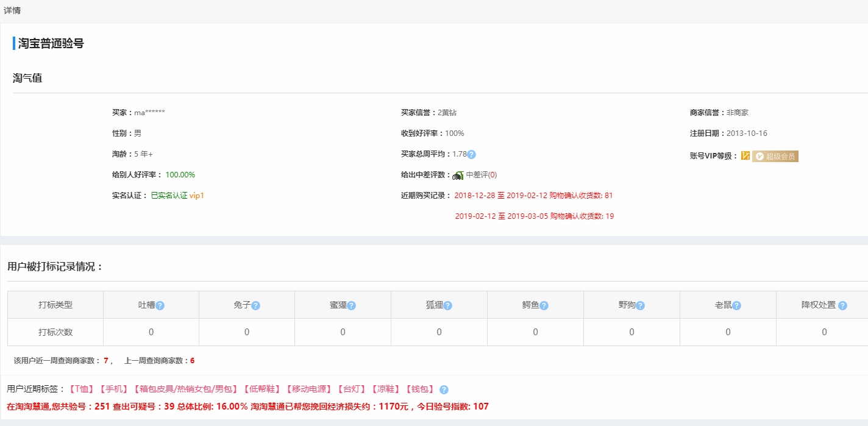Click the orange vip1 label
The height and width of the screenshot is (426, 868).
pyautogui.click(x=197, y=196)
